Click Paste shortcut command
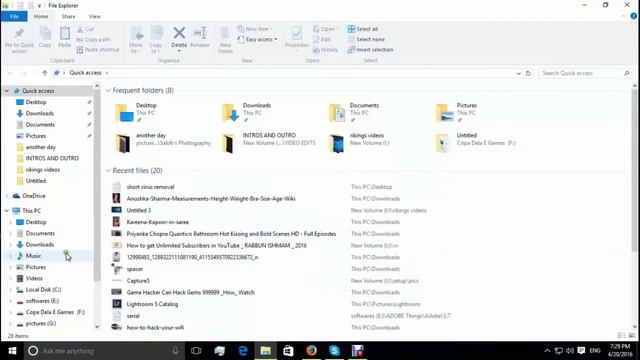 pos(98,49)
